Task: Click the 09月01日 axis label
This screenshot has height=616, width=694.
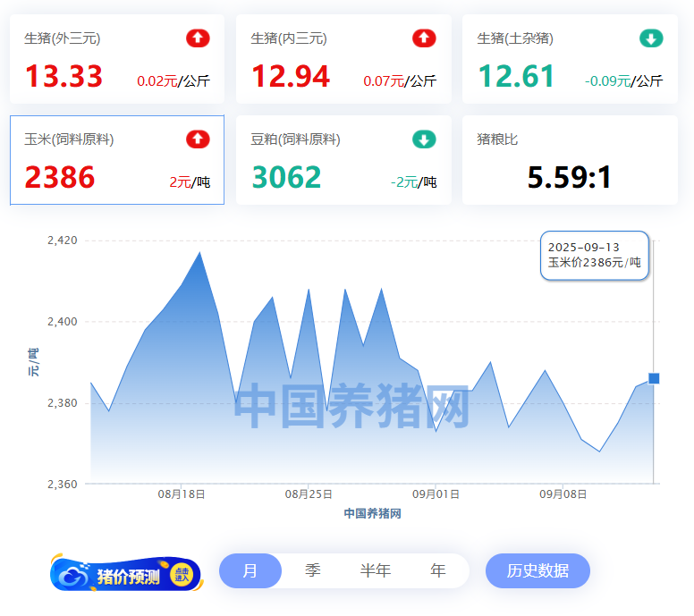Action: [x=436, y=494]
